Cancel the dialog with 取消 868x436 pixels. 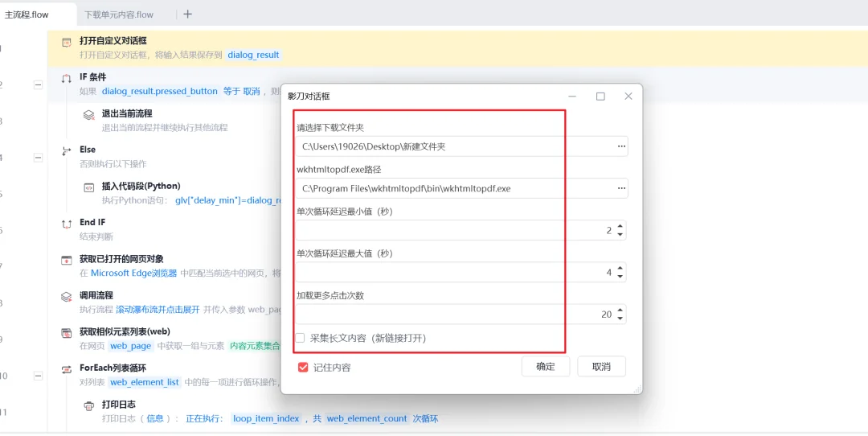601,366
